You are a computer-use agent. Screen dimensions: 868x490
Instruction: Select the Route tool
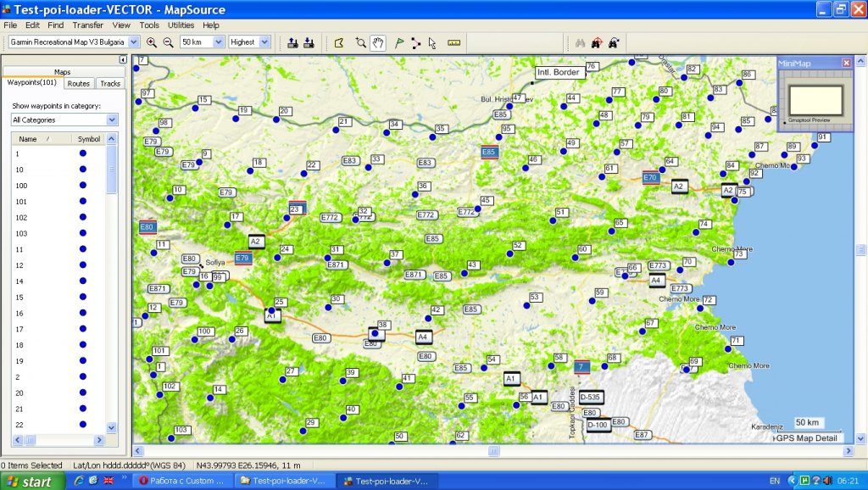pos(416,42)
